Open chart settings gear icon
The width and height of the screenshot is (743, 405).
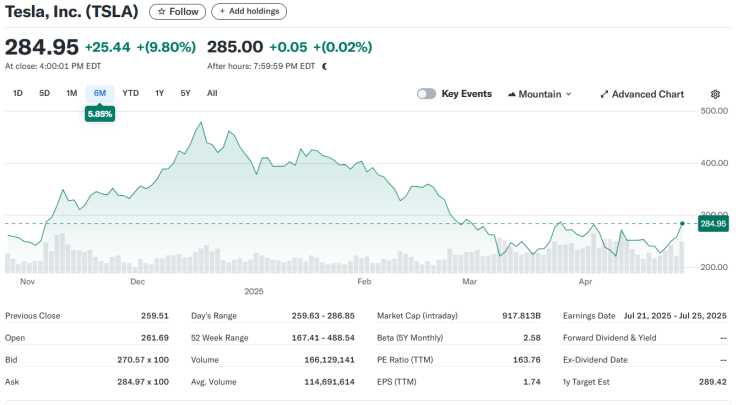coord(715,94)
